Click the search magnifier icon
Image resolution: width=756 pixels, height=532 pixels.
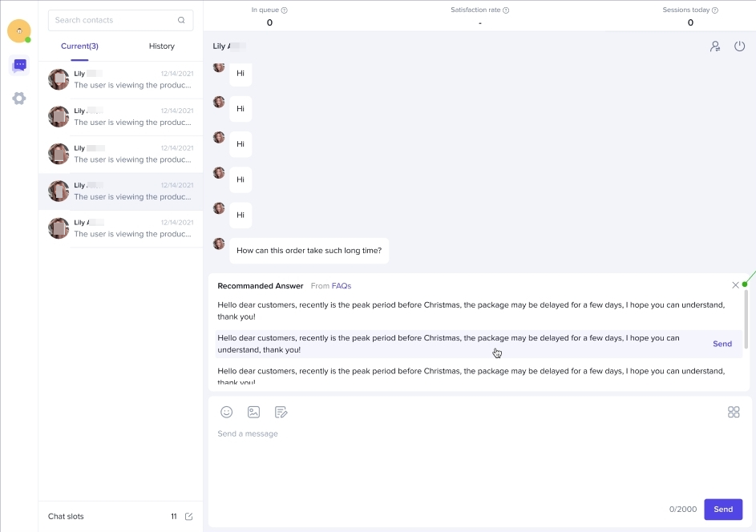tap(182, 20)
